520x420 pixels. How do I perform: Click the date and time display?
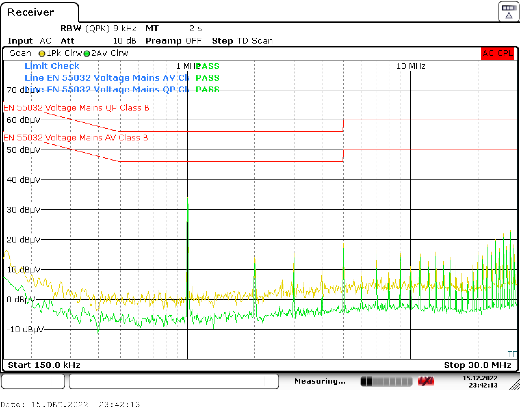[x=480, y=381]
